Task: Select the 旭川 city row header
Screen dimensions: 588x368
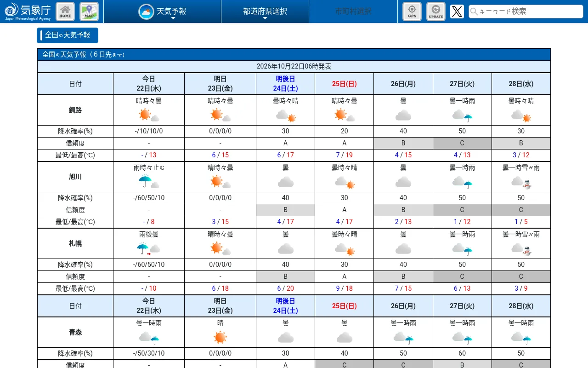Action: (x=75, y=177)
